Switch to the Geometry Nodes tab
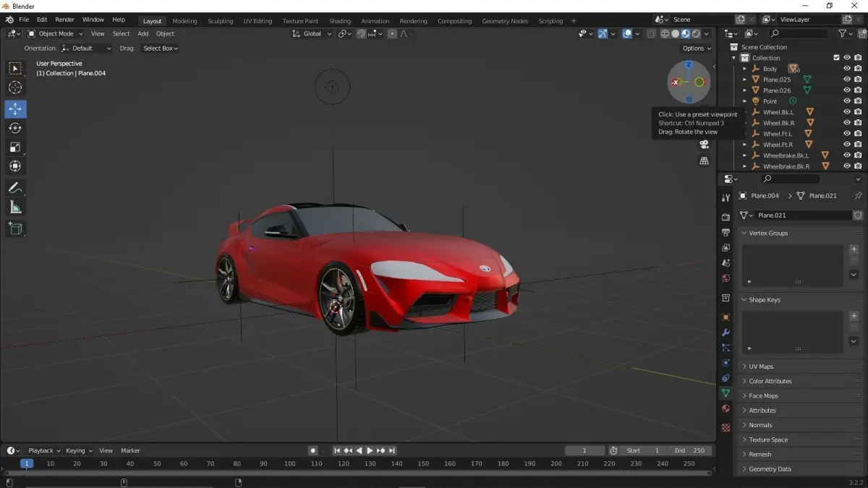 [x=505, y=21]
